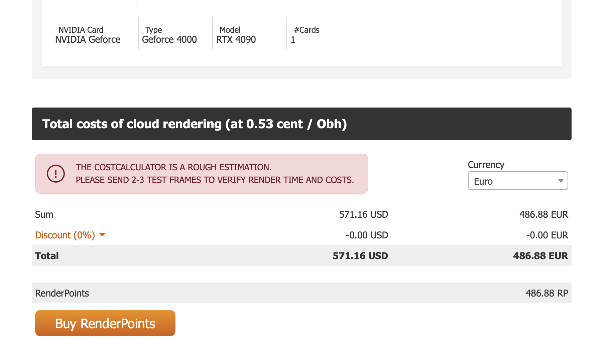Viewport: 611px width, 364px height.
Task: Click the 486.88 RP value
Action: coord(546,293)
